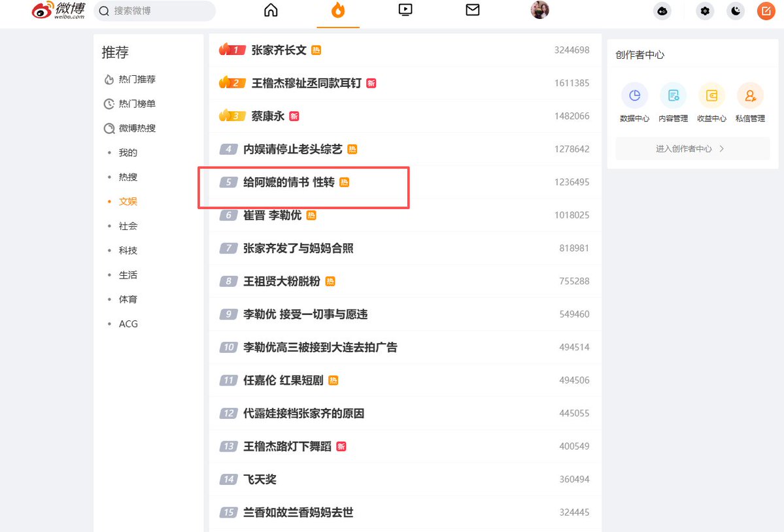Open topic 兰香如故兰香妈妈去世
784x532 pixels.
(298, 512)
